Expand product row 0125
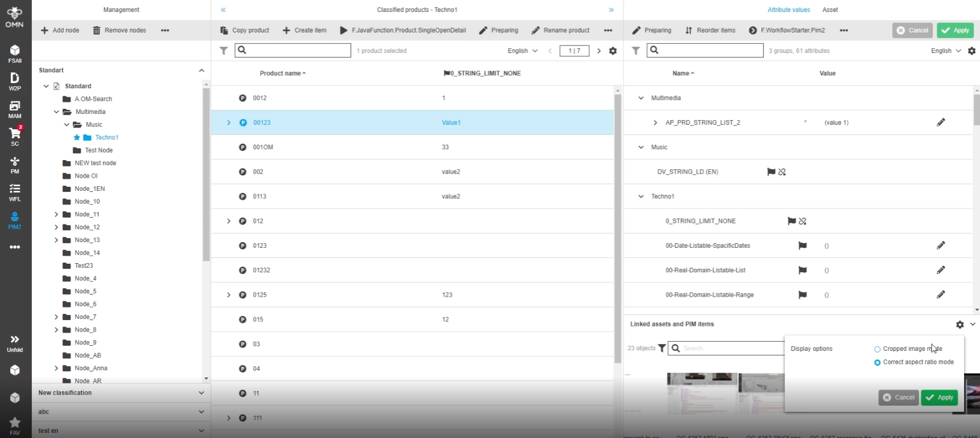980x438 pixels. 229,295
